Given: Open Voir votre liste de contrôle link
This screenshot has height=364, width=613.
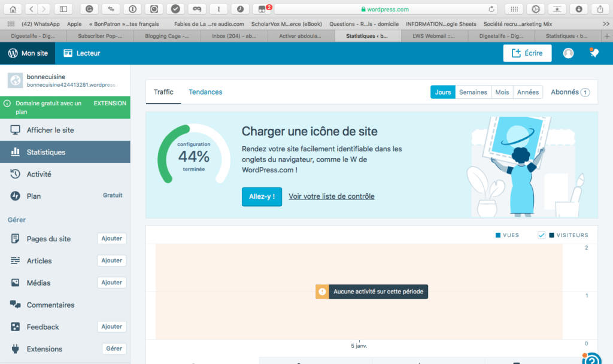Looking at the screenshot, I should click(332, 196).
